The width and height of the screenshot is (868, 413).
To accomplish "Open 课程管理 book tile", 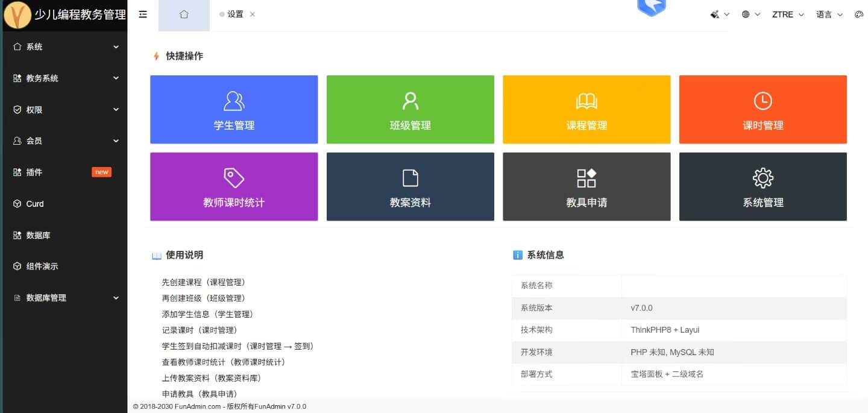I will coord(587,110).
